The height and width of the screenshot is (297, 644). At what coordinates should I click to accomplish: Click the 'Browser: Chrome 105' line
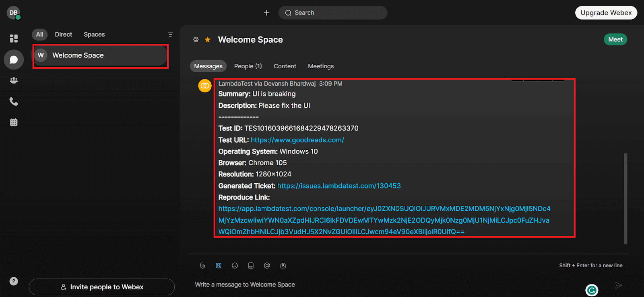tap(252, 163)
